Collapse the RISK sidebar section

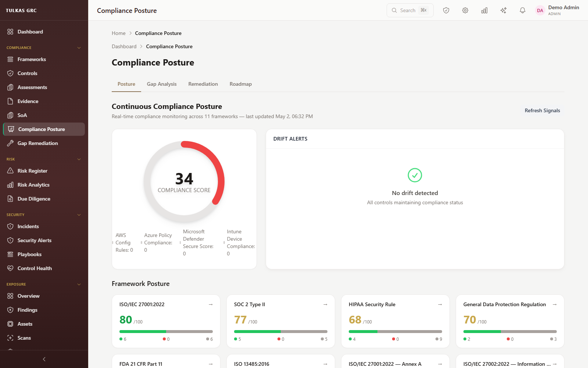[79, 159]
